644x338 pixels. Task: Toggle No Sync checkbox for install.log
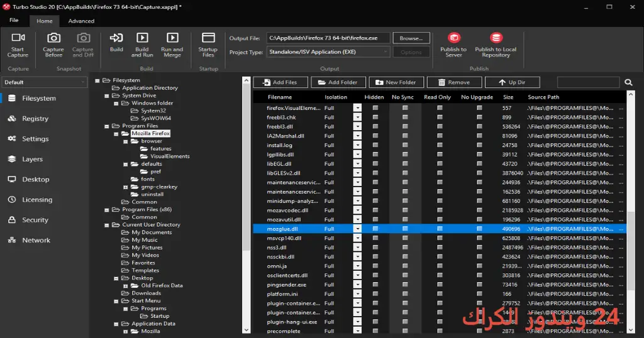(405, 145)
